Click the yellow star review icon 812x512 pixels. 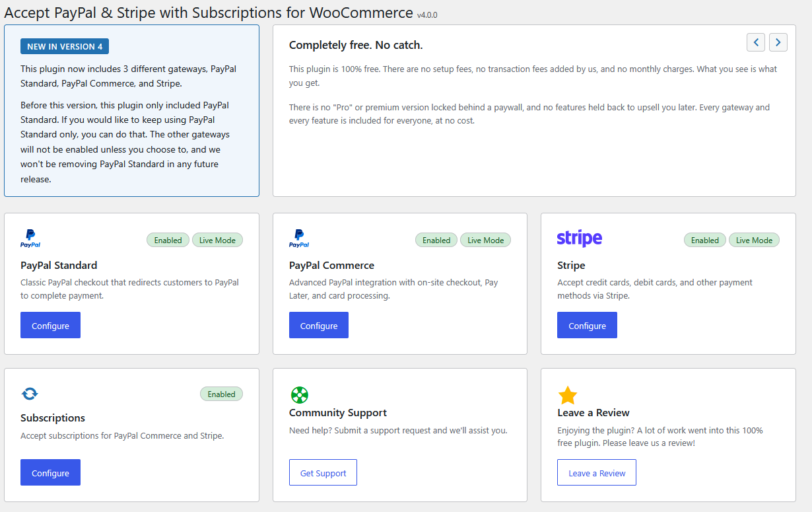(x=568, y=396)
